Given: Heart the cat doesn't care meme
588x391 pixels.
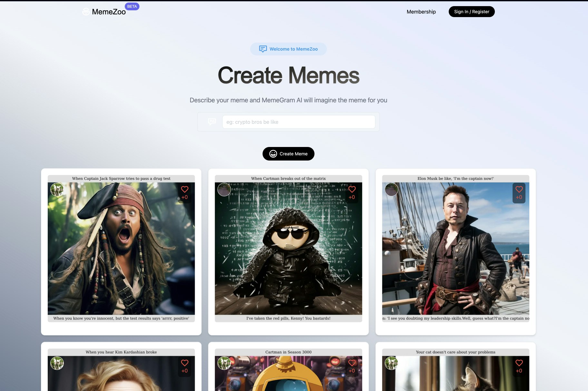Looking at the screenshot, I should coord(519,363).
